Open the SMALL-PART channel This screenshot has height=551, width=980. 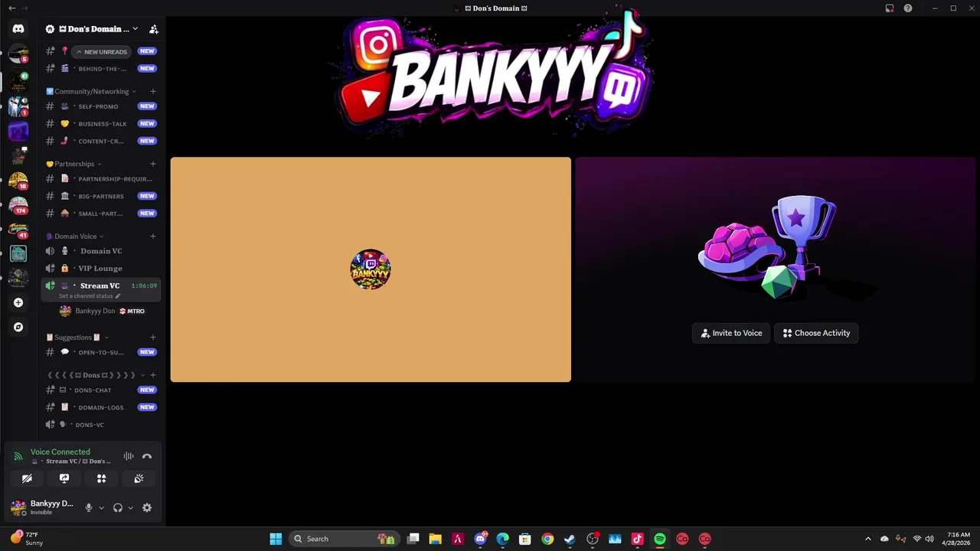(100, 214)
